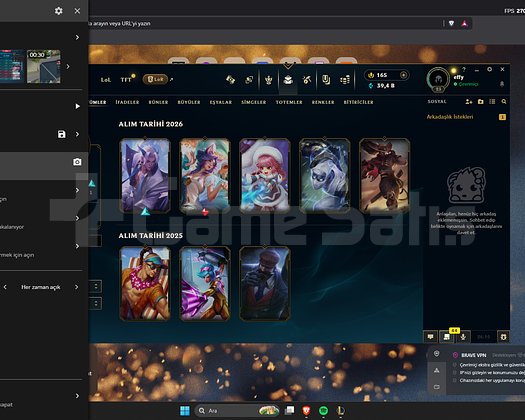Select the 2026 skin card with pink-haired winter girl

pos(265,176)
